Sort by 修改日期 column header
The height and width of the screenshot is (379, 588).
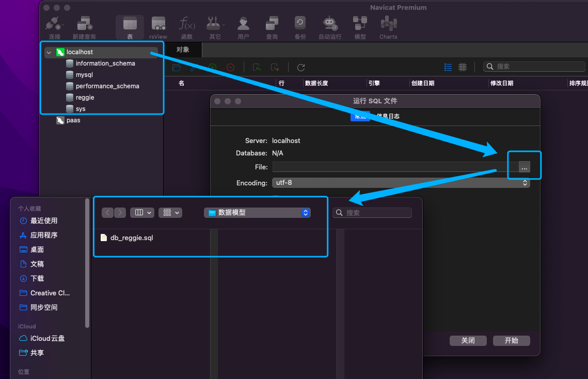point(502,83)
